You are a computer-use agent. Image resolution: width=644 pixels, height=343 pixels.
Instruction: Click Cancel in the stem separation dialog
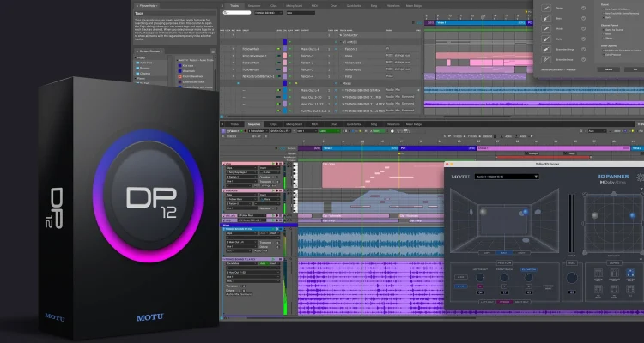pos(609,69)
